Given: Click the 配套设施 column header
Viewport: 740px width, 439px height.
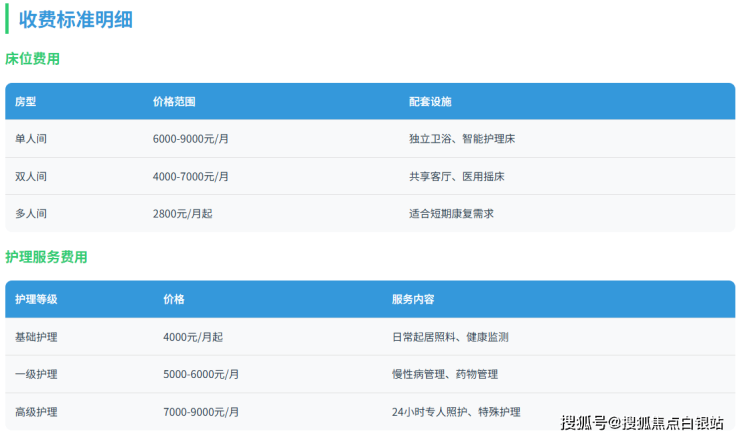Looking at the screenshot, I should 430,102.
